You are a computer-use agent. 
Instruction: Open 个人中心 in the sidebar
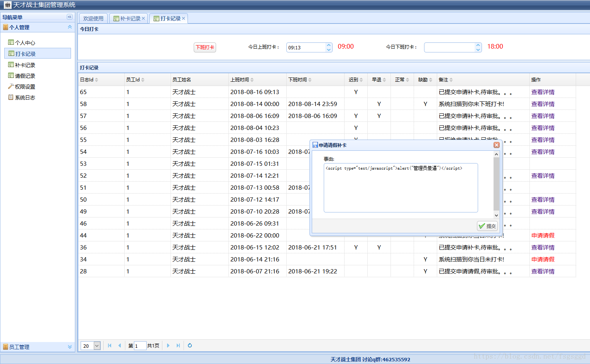[25, 43]
